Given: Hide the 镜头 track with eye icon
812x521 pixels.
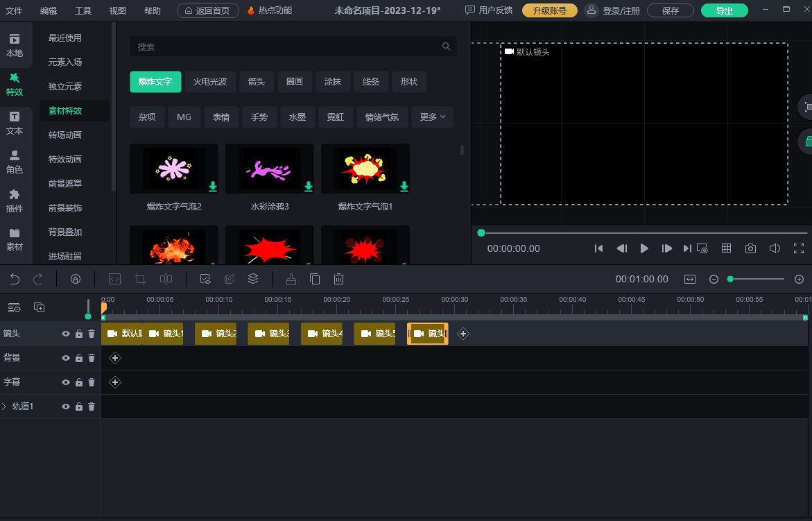Looking at the screenshot, I should [66, 334].
